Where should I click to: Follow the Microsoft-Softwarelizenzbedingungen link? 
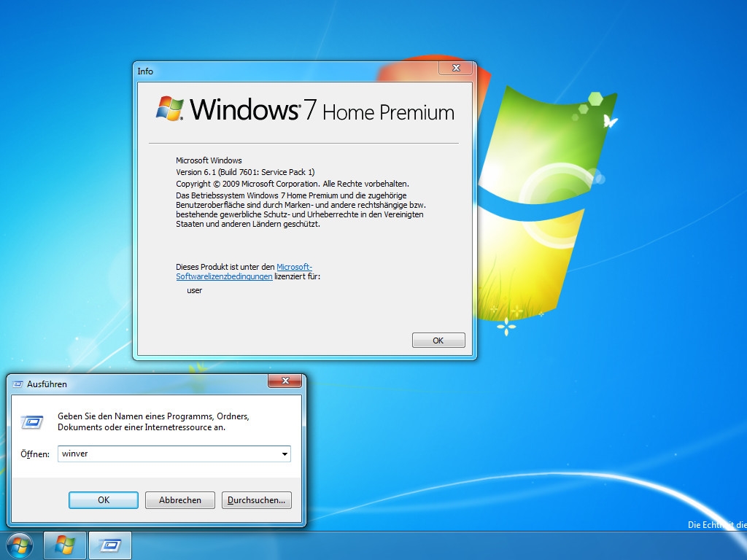tap(294, 268)
